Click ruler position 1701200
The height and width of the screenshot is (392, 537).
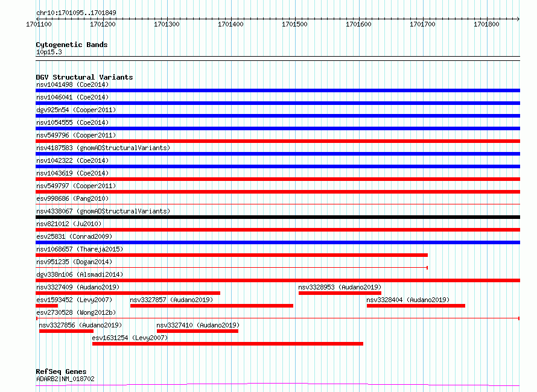(103, 25)
